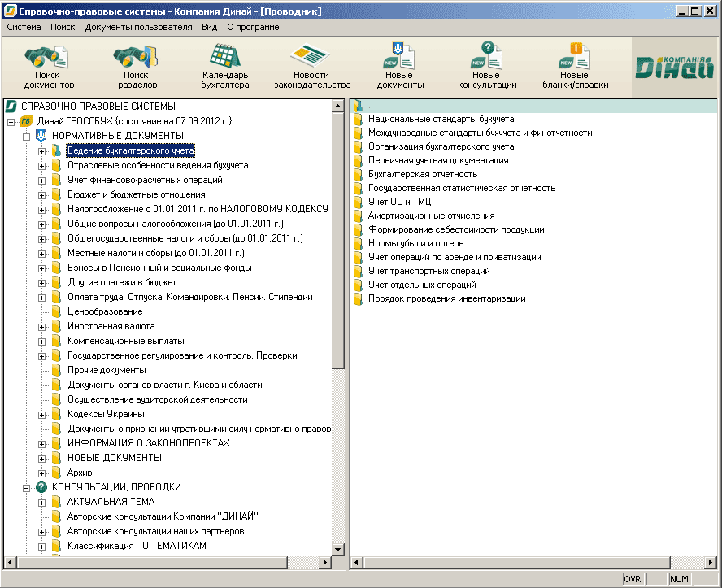Collapse the НОРМАТИВНЫЕ ДОКУМЕНТЫ tree branch
Screen dimensions: 722x588
pos(27,136)
